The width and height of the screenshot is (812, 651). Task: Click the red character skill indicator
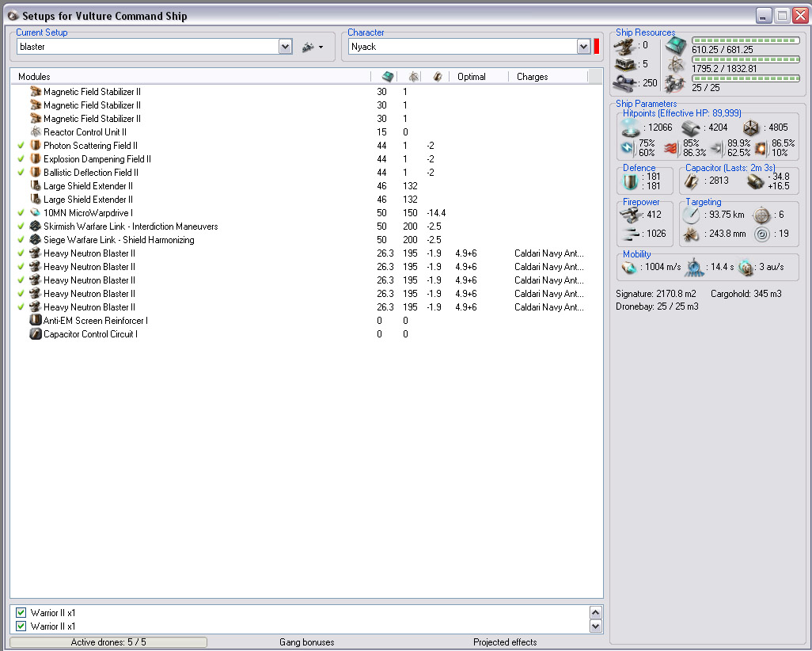tap(597, 47)
